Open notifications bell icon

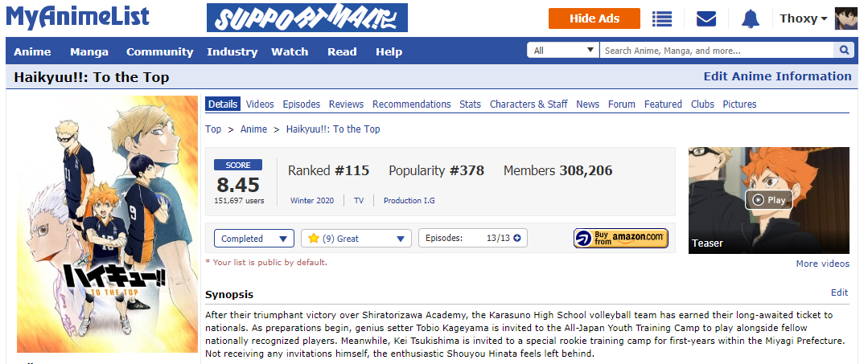(751, 18)
